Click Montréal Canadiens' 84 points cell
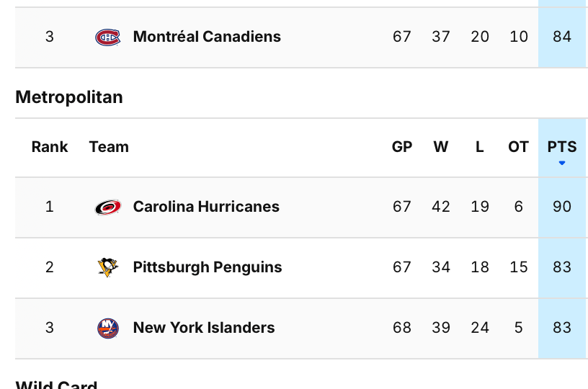The height and width of the screenshot is (389, 588). 562,37
